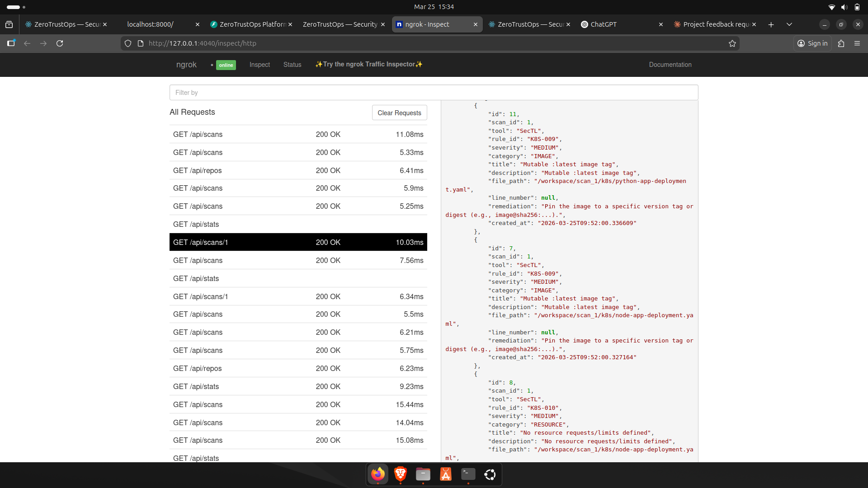Open the sidebar toggle icon

[x=11, y=43]
